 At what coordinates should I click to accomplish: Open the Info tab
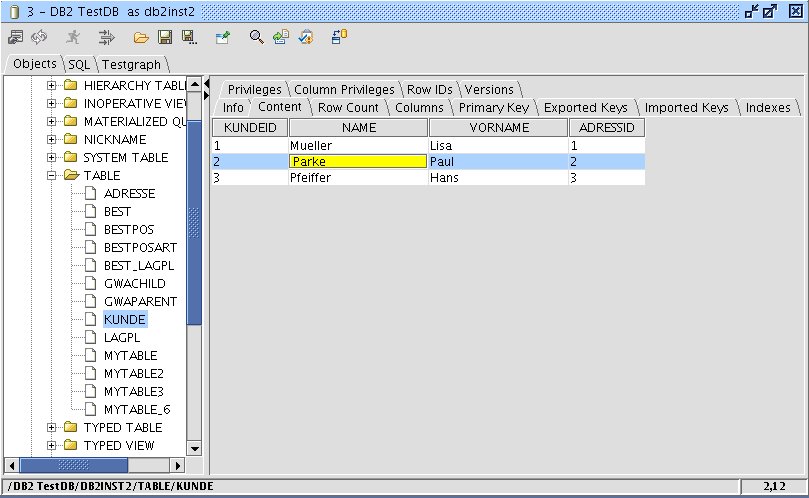[233, 107]
